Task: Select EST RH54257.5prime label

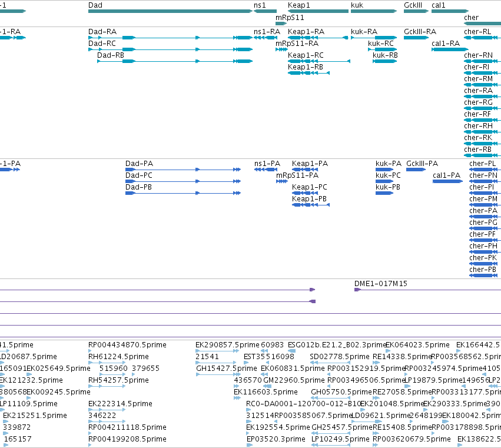Action: point(118,380)
